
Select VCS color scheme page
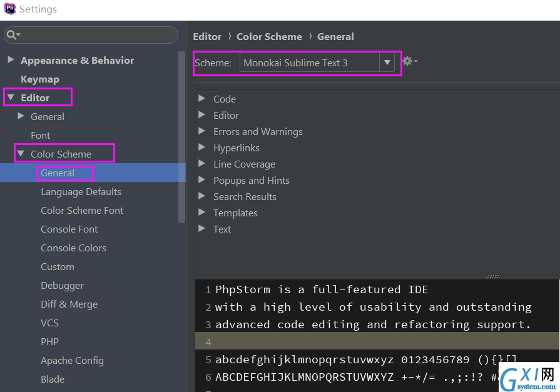[x=49, y=323]
